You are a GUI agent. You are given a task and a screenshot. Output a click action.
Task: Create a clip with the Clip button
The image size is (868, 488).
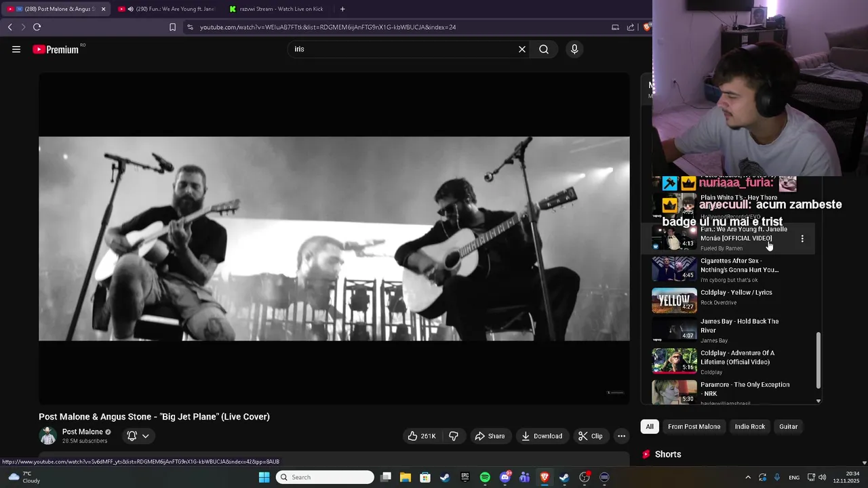click(x=590, y=436)
